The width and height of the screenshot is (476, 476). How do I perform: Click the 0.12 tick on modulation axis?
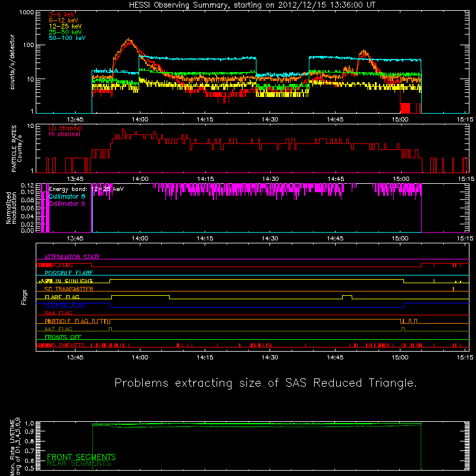pos(27,186)
